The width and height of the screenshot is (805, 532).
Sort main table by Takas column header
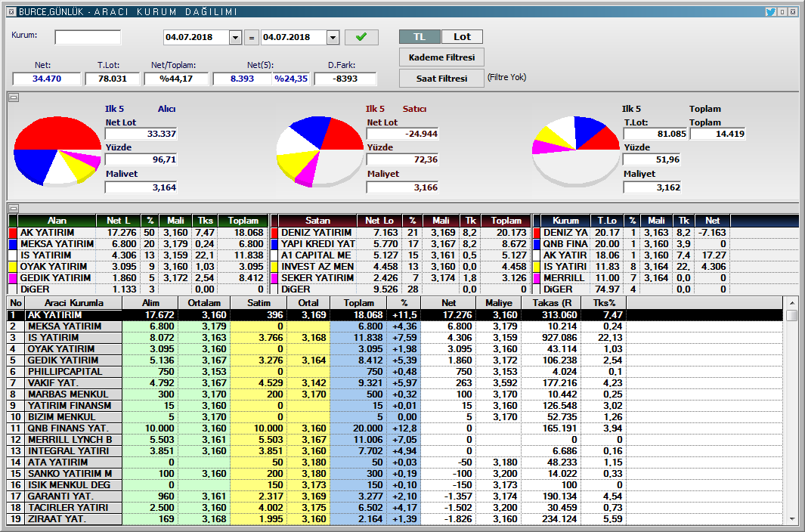point(552,303)
